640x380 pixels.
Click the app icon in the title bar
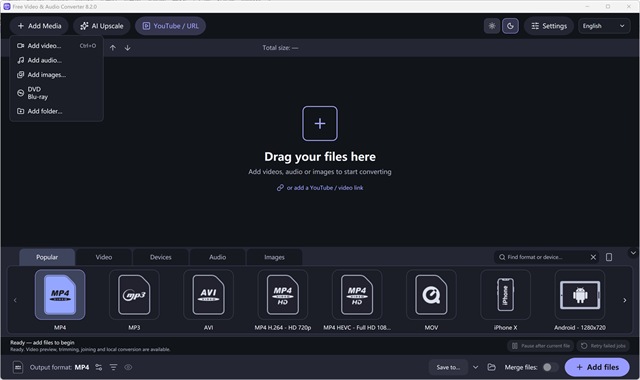(7, 6)
